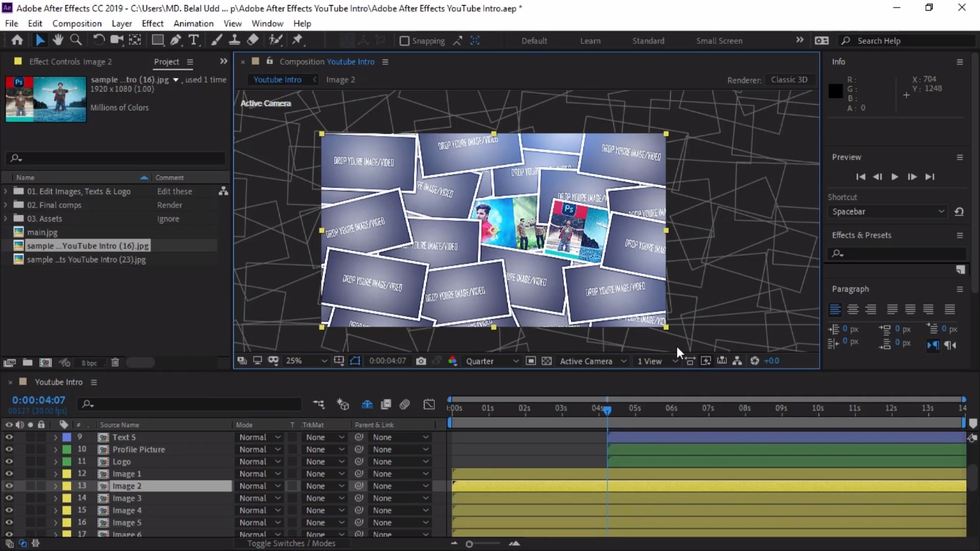Image resolution: width=980 pixels, height=551 pixels.
Task: Click the timeline zoom slider handle
Action: coord(469,544)
